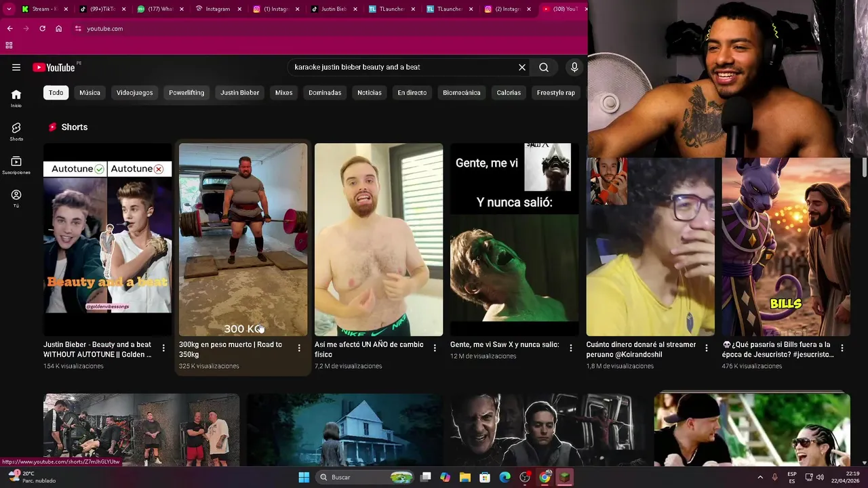Start voice search with the microphone

point(574,67)
